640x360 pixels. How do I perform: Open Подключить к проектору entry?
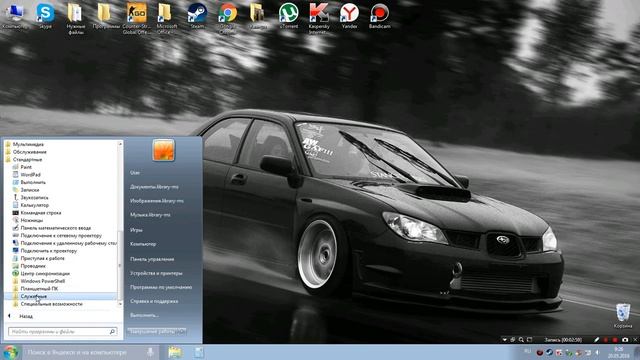click(x=49, y=251)
